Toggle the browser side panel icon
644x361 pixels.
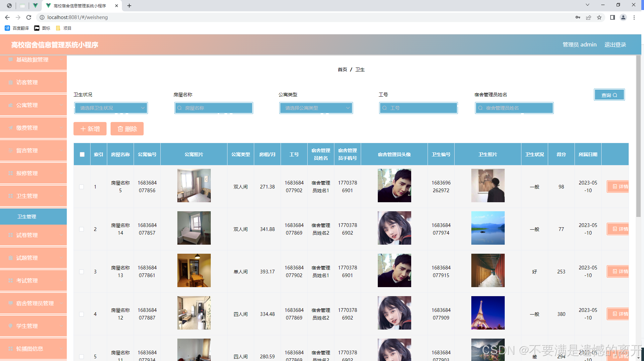(612, 17)
